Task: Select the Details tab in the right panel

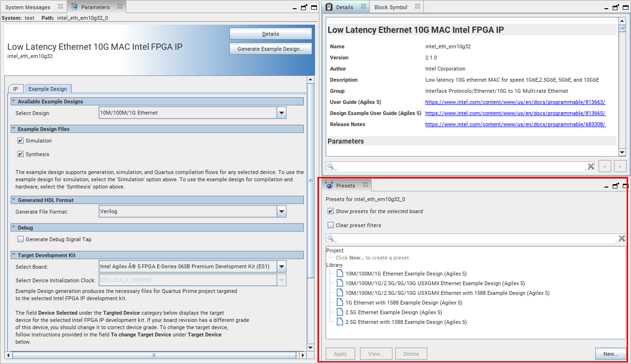Action: (x=345, y=7)
